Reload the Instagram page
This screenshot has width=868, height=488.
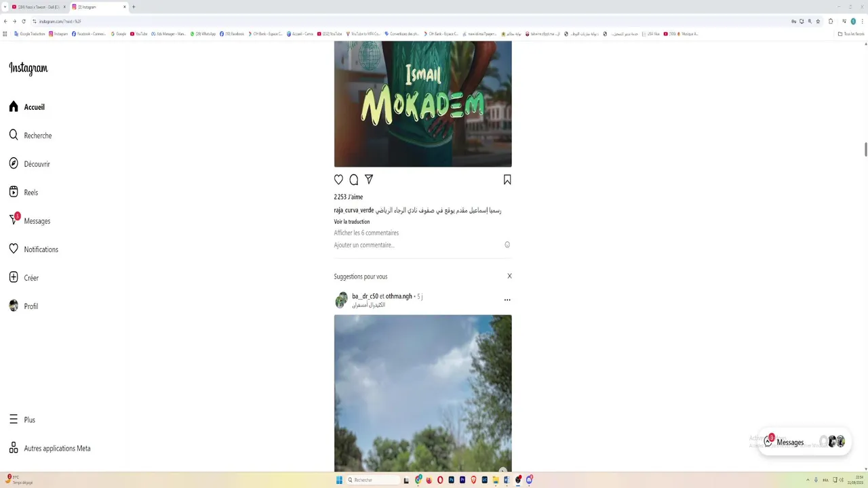point(24,21)
